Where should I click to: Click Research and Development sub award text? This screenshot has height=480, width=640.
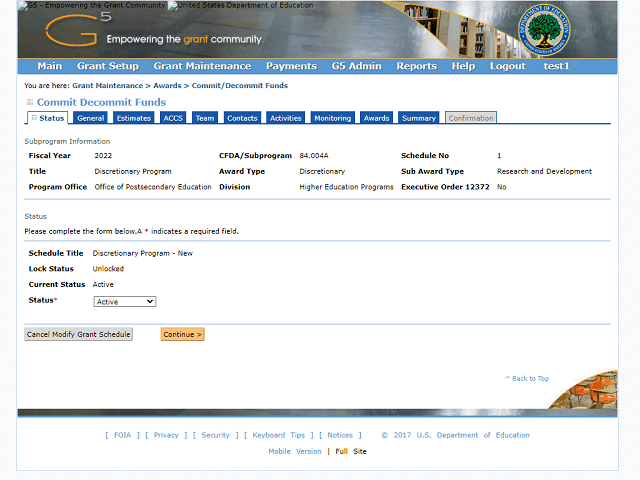[544, 171]
